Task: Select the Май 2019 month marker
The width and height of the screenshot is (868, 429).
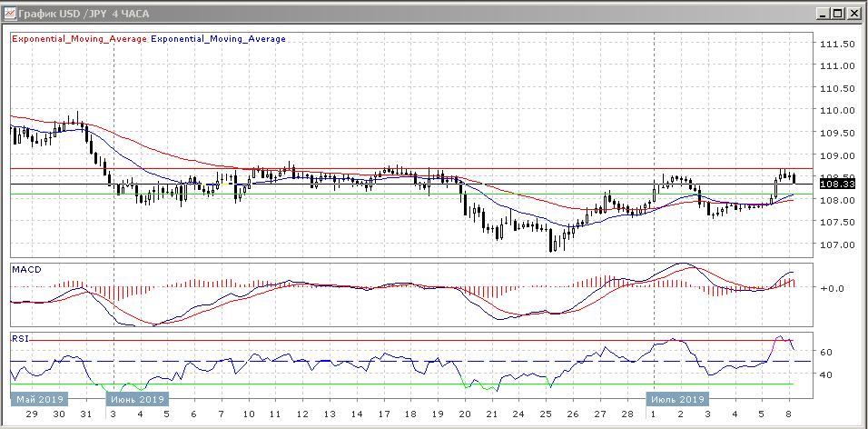Action: tap(38, 399)
